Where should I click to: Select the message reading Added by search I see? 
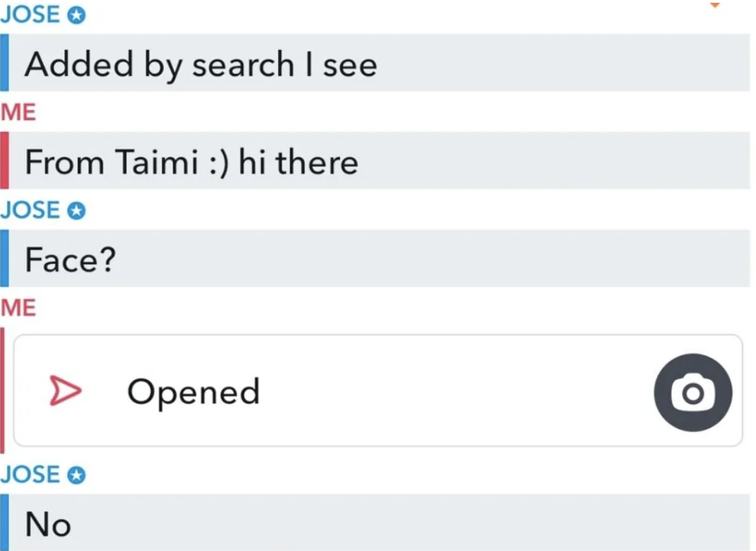(201, 64)
